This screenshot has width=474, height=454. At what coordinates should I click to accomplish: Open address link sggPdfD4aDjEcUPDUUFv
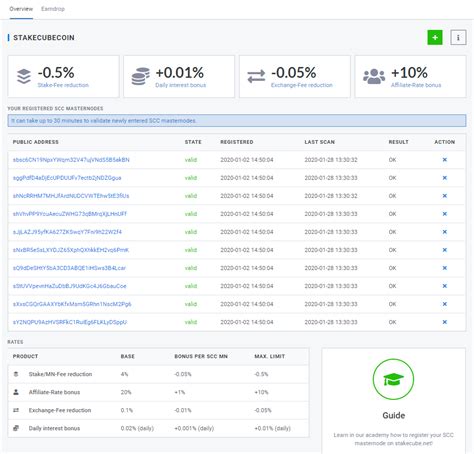pos(67,178)
